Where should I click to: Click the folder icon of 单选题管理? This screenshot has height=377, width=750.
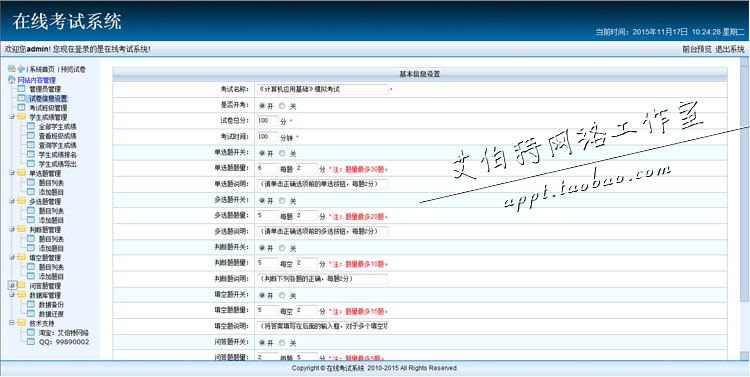(x=21, y=173)
